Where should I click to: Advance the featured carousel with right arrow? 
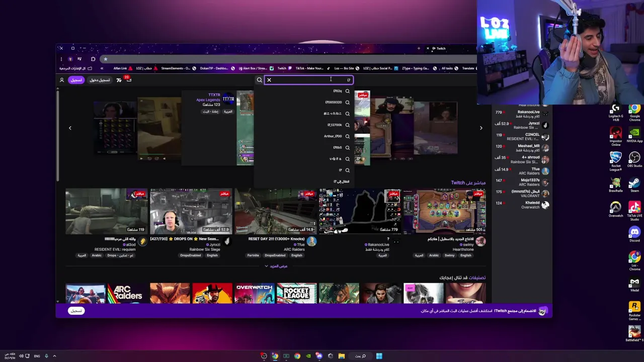pyautogui.click(x=481, y=128)
